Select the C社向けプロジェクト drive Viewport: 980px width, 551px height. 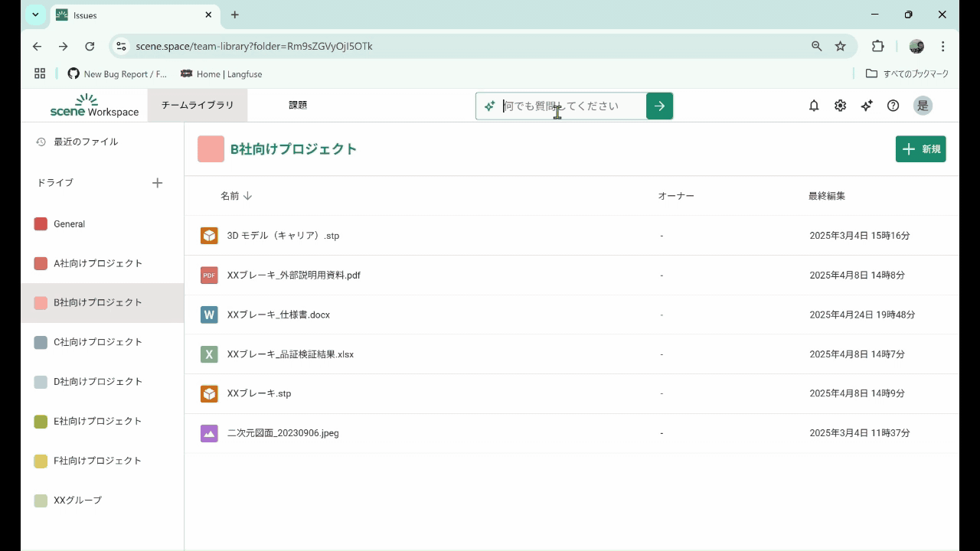coord(97,342)
